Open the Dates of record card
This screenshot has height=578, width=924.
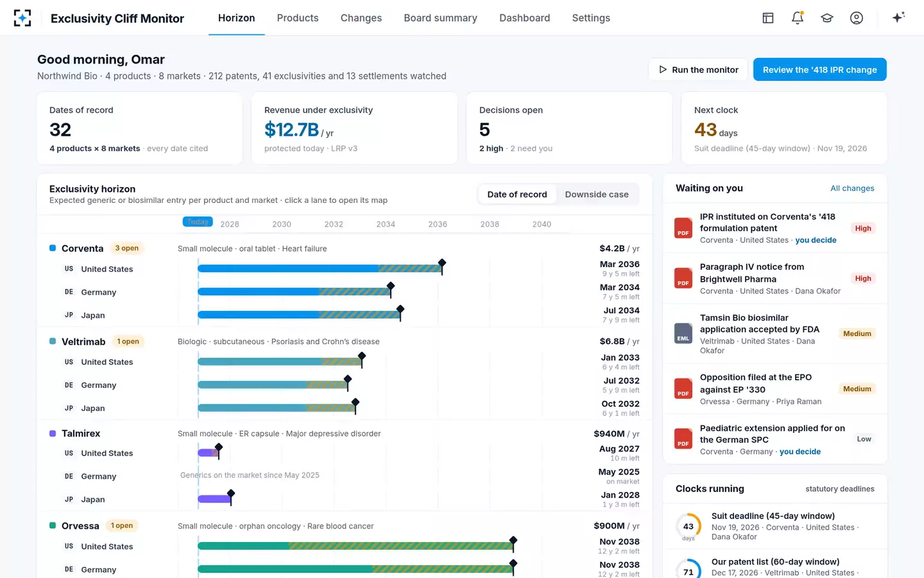pos(140,128)
